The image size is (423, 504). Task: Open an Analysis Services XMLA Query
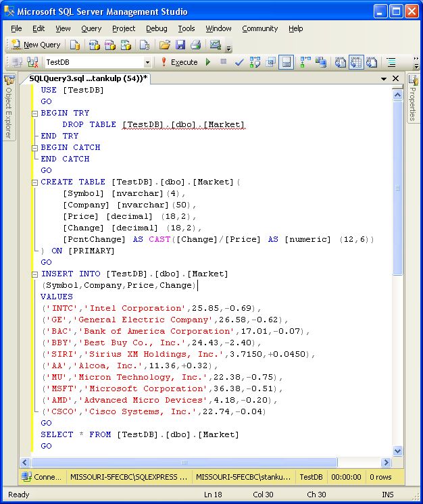(126, 45)
